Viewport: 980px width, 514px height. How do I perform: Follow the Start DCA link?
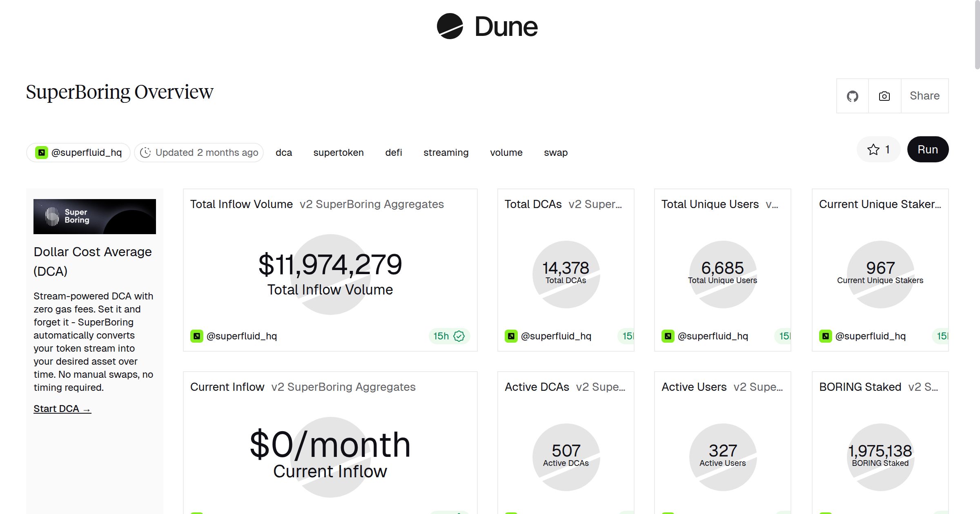[x=62, y=409]
